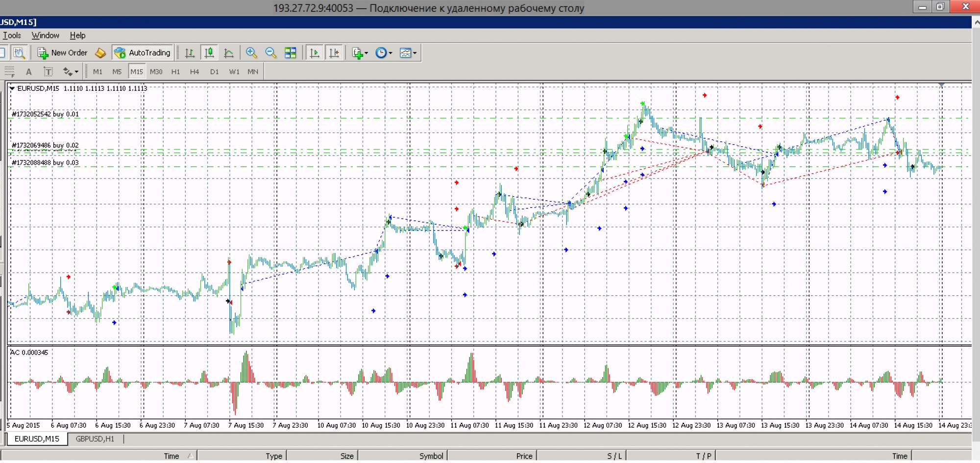The image size is (980, 463).
Task: Tile windows with the grid icon
Action: coord(290,53)
